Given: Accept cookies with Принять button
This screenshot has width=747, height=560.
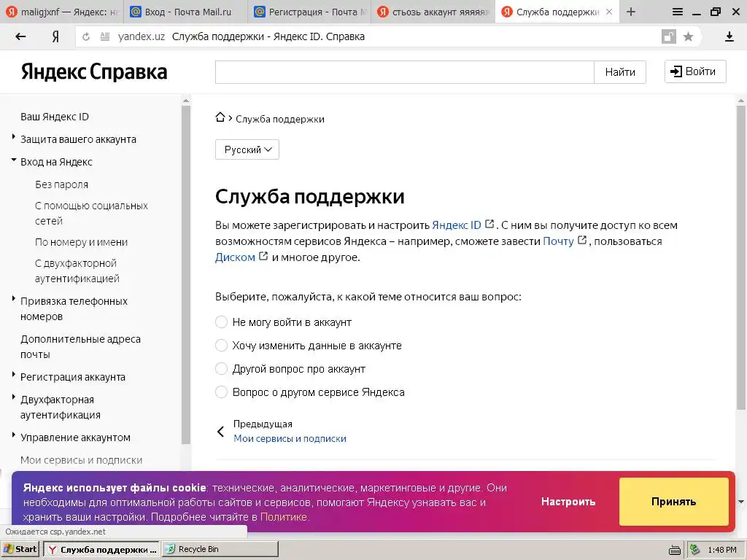Looking at the screenshot, I should pyautogui.click(x=673, y=502).
